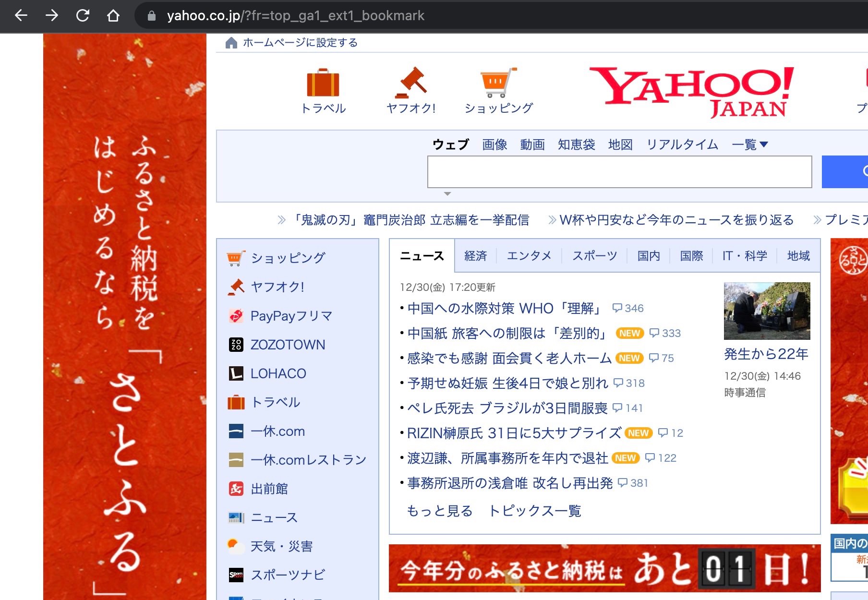The height and width of the screenshot is (600, 868).
Task: Switch to 地域 news tab
Action: [x=798, y=256]
